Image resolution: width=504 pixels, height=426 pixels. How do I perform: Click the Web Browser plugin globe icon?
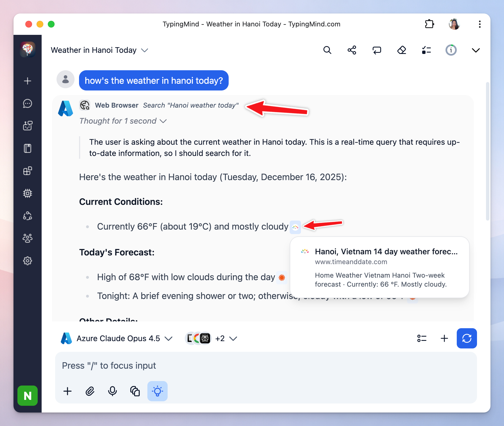(85, 105)
